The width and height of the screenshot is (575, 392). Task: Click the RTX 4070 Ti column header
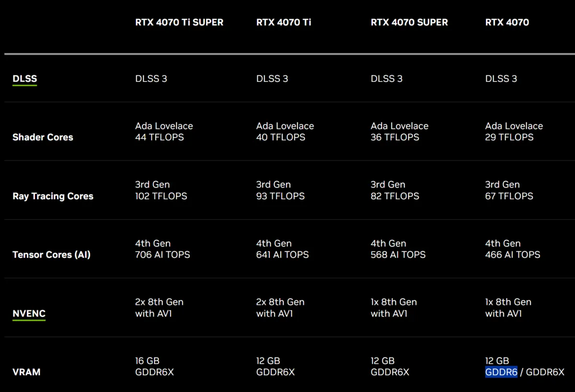(284, 23)
